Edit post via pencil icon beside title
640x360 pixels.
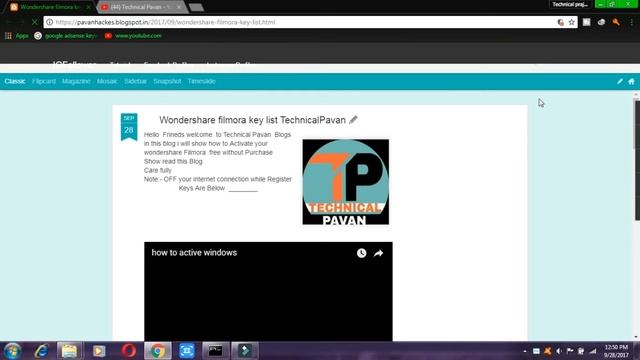tap(353, 120)
